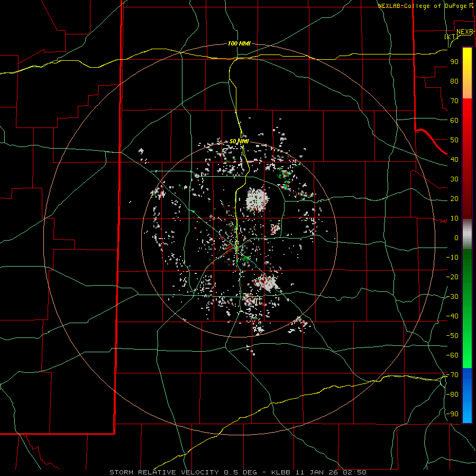This screenshot has height=476, width=476.
Task: Click the -90 scale value
Action: coord(452,414)
